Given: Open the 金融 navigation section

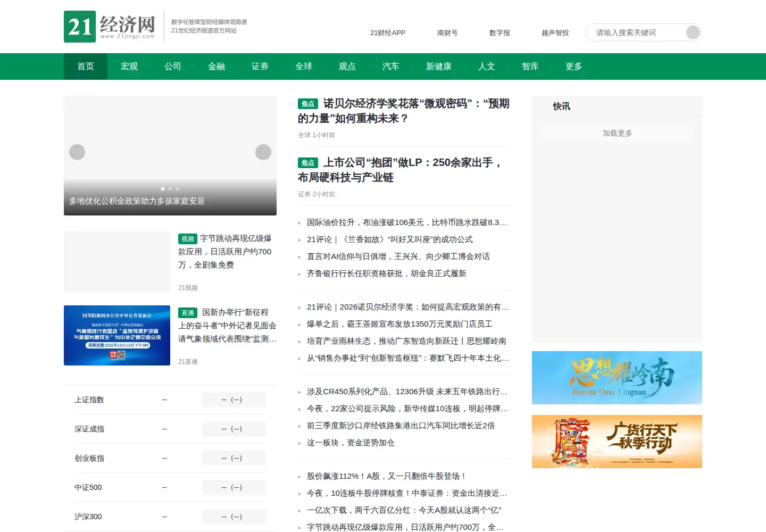Looking at the screenshot, I should 217,66.
